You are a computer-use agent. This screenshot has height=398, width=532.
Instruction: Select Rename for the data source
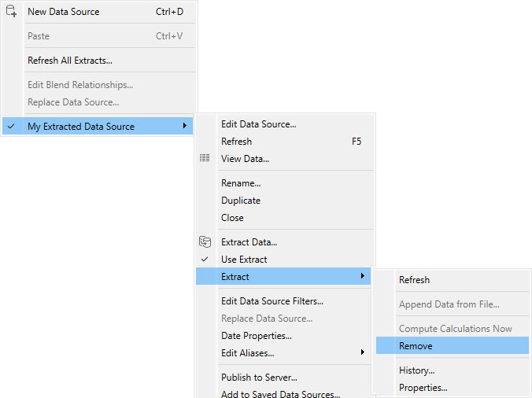(x=241, y=183)
